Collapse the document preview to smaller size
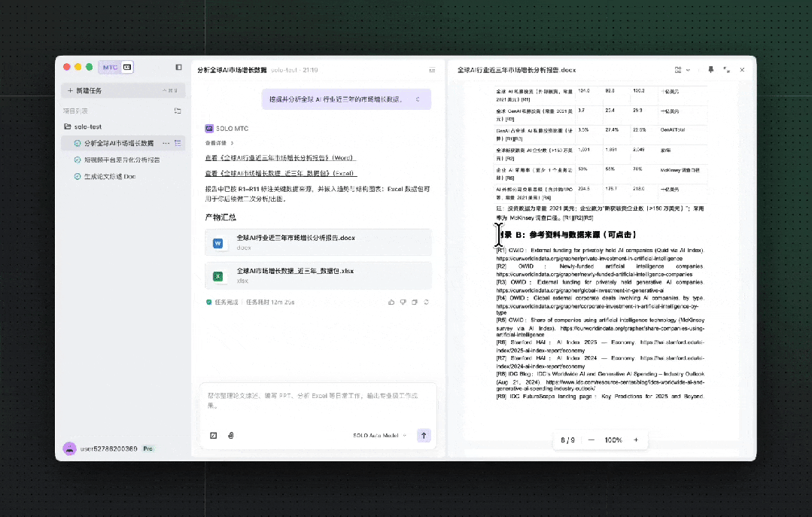The height and width of the screenshot is (517, 812). tap(726, 70)
